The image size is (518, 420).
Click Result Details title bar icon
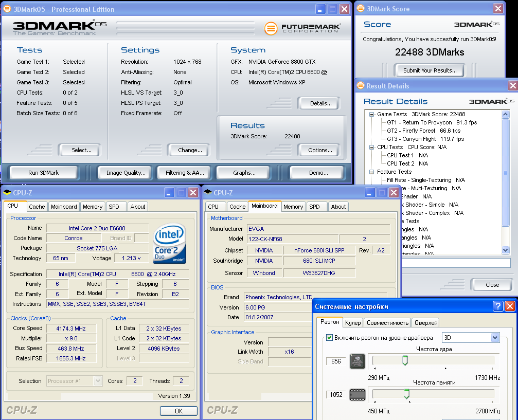point(361,85)
